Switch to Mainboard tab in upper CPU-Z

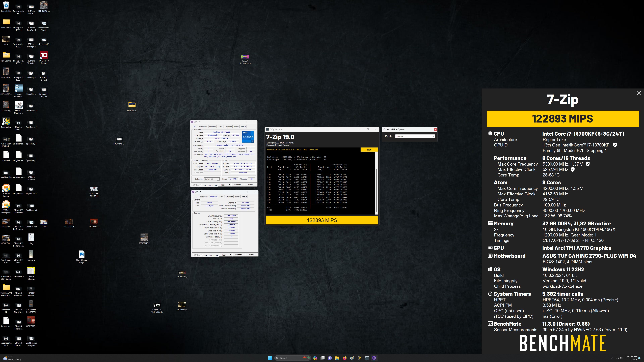[x=203, y=127]
